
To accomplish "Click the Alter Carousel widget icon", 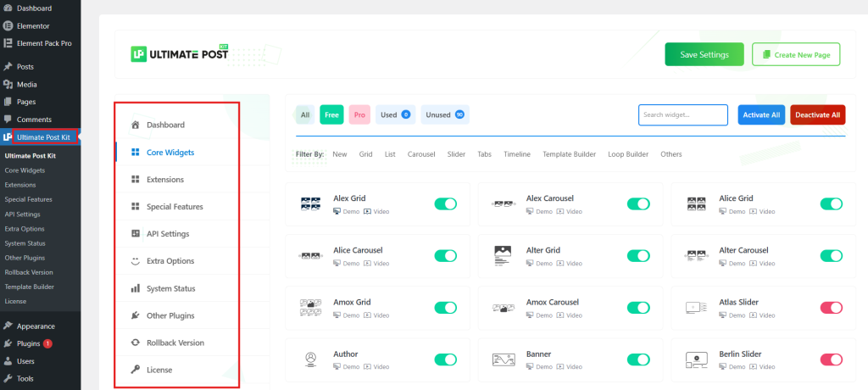I will 696,256.
